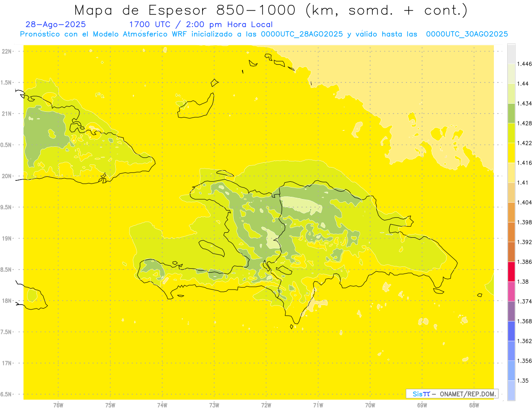This screenshot has height=411, width=532.
Task: Click the legend value 1.422
Action: click(524, 143)
